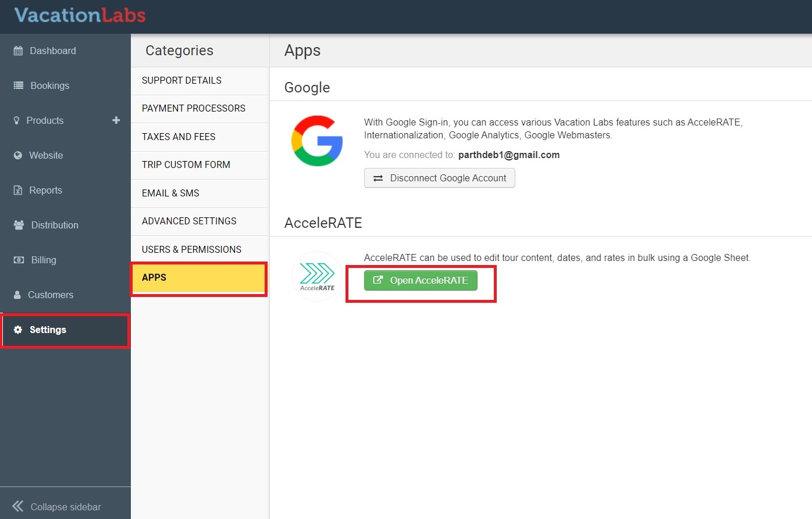Open Email & SMS settings category
This screenshot has width=812, height=519.
coord(170,194)
